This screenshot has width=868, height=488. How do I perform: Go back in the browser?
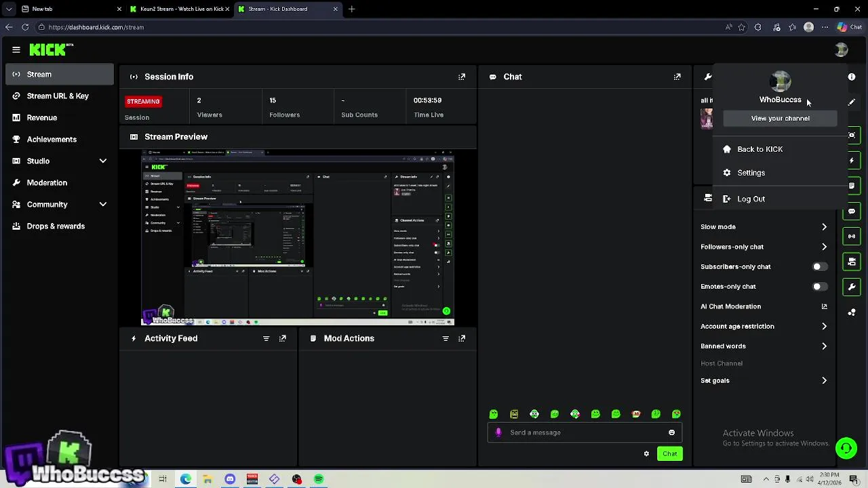(9, 27)
